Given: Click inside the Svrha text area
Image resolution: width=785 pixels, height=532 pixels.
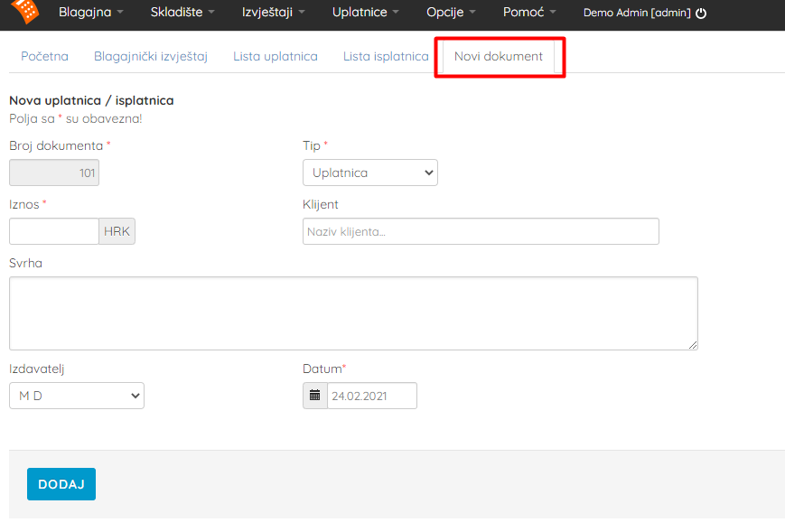Looking at the screenshot, I should [x=353, y=313].
